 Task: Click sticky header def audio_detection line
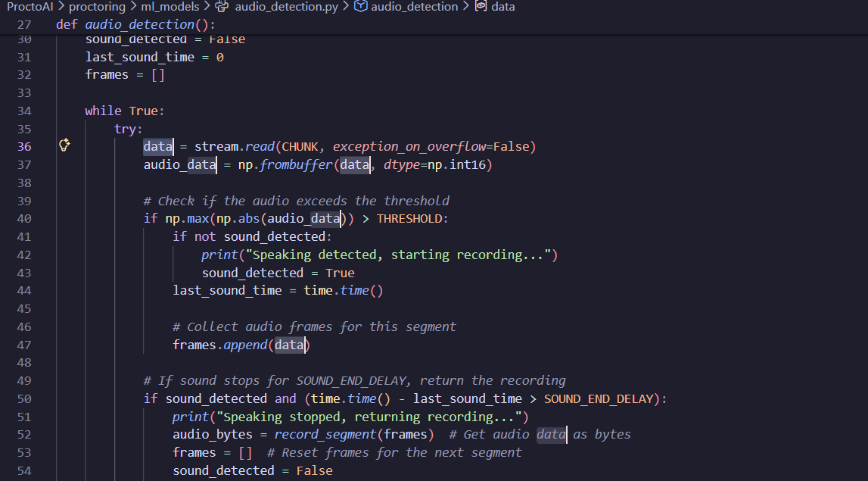(135, 24)
